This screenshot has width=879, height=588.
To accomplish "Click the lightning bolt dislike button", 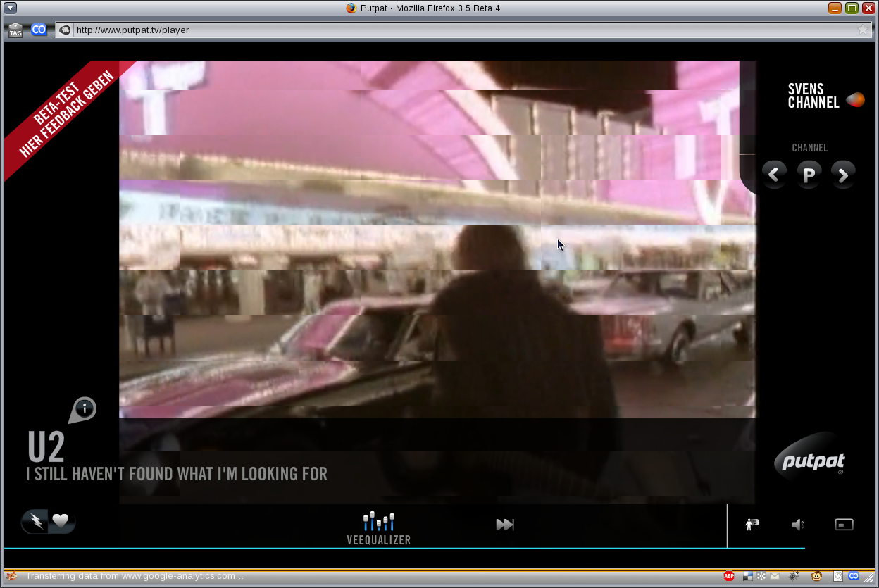I will 35,521.
